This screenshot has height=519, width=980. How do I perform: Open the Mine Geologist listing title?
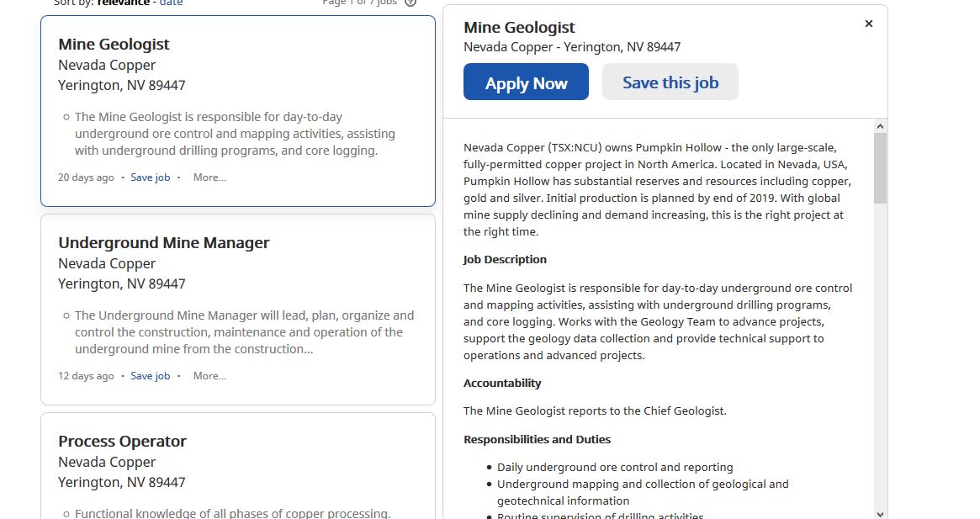click(114, 45)
